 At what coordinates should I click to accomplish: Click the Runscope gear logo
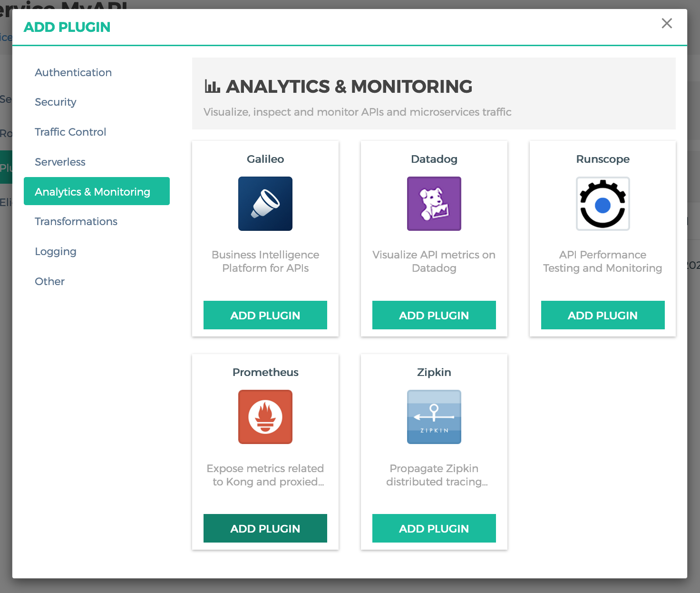[x=603, y=204]
